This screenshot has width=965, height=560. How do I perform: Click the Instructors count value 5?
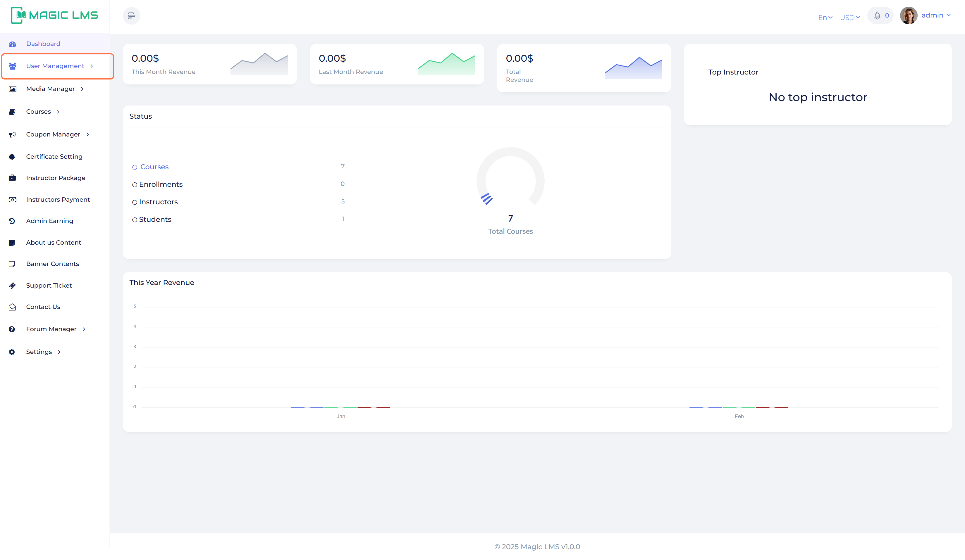[x=343, y=201]
